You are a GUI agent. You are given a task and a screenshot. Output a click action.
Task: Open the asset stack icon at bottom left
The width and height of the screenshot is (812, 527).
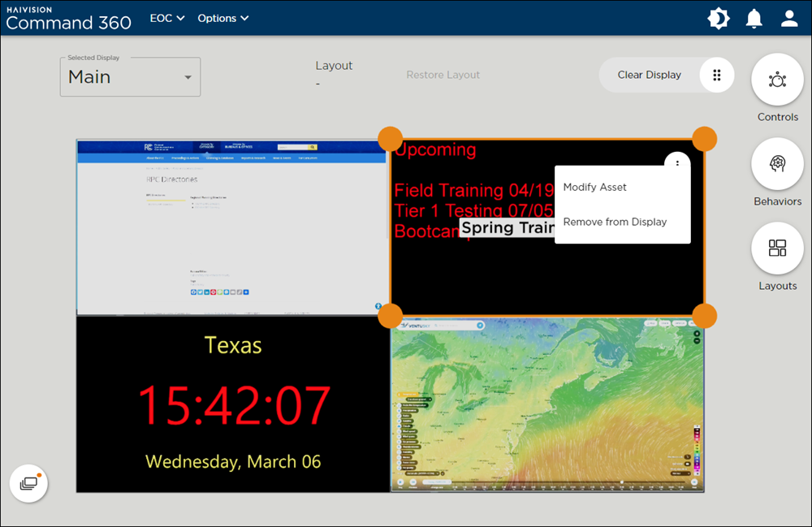[28, 483]
